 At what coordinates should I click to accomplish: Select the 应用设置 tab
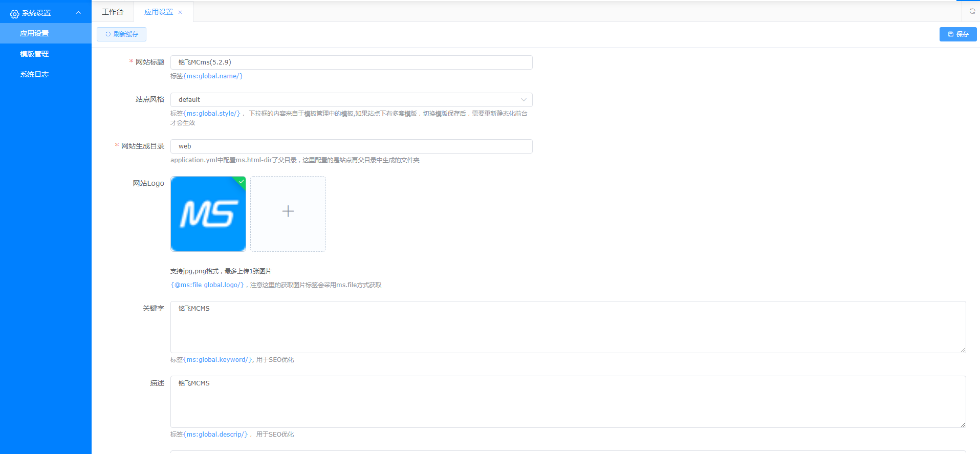tap(158, 12)
